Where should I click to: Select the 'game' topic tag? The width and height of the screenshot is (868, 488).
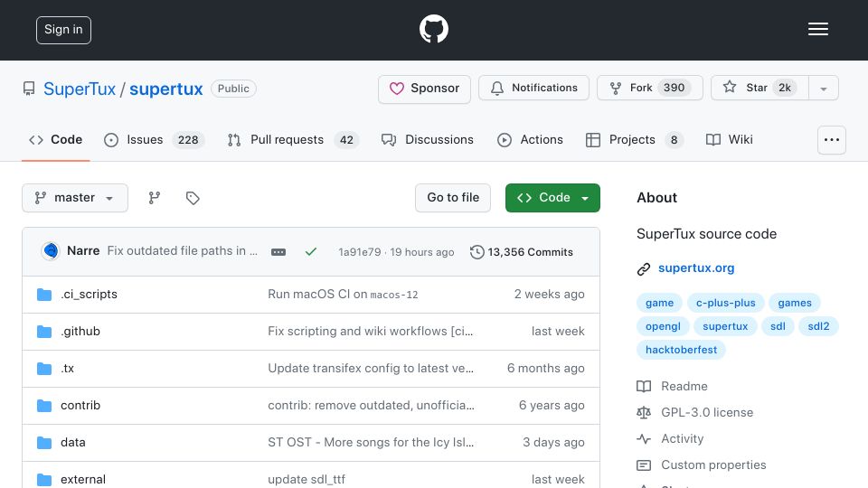coord(659,304)
